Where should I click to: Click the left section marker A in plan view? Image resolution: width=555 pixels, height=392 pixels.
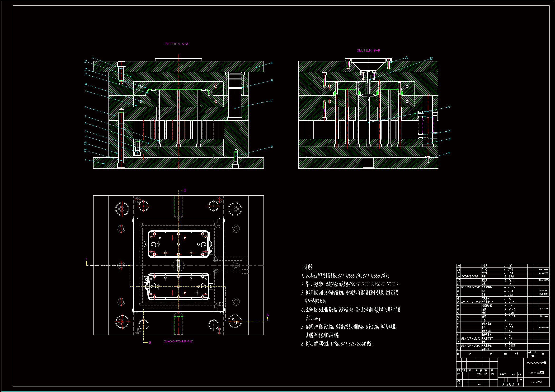point(87,259)
